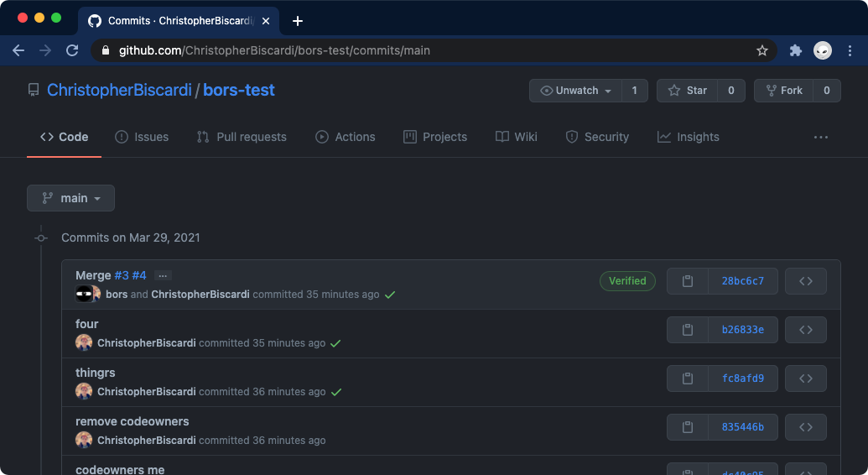This screenshot has width=868, height=475.
Task: Open the Wiki tab
Action: (517, 137)
